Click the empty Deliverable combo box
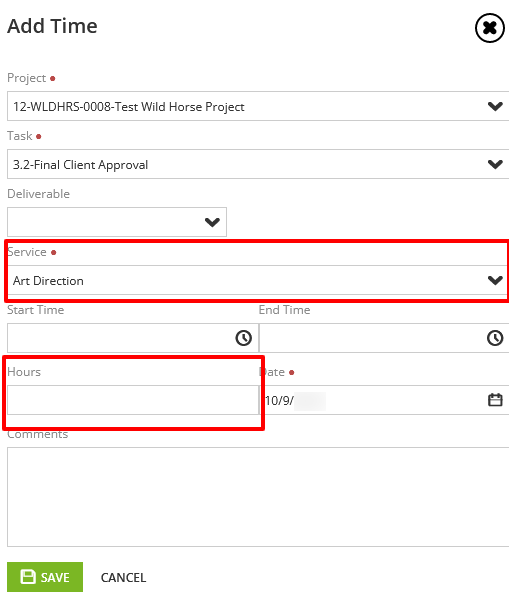The width and height of the screenshot is (509, 608). coord(117,222)
